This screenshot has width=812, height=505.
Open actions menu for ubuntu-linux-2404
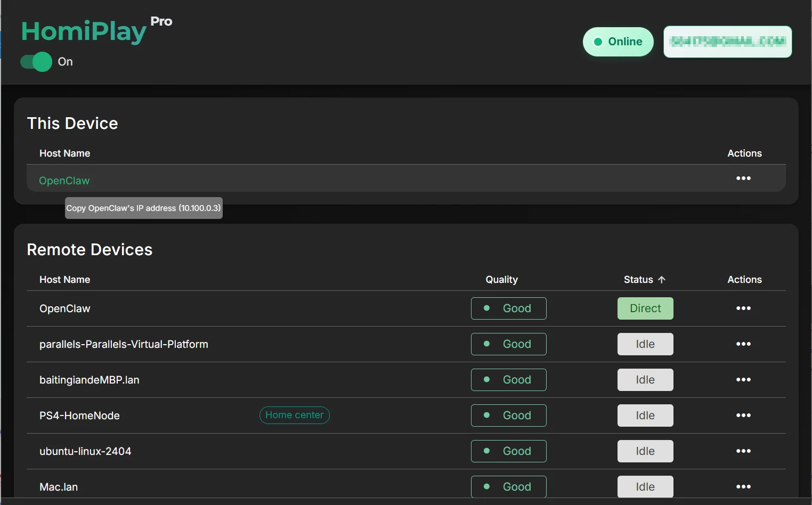point(743,451)
